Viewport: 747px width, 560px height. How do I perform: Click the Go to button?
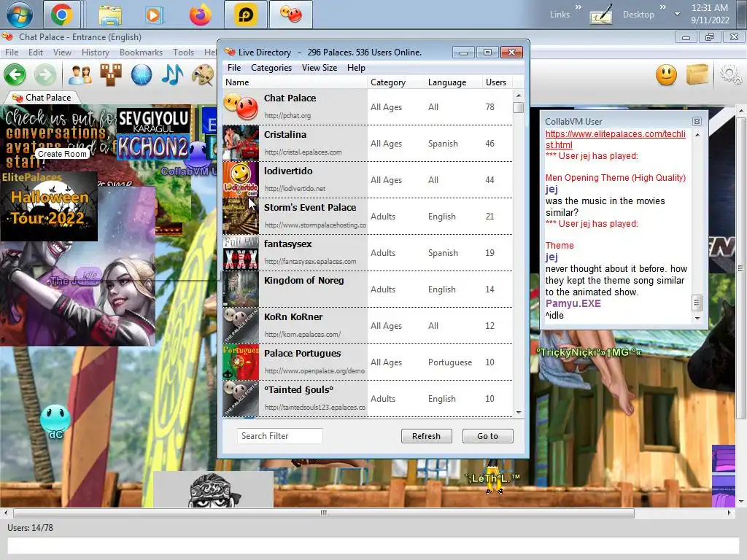(487, 436)
